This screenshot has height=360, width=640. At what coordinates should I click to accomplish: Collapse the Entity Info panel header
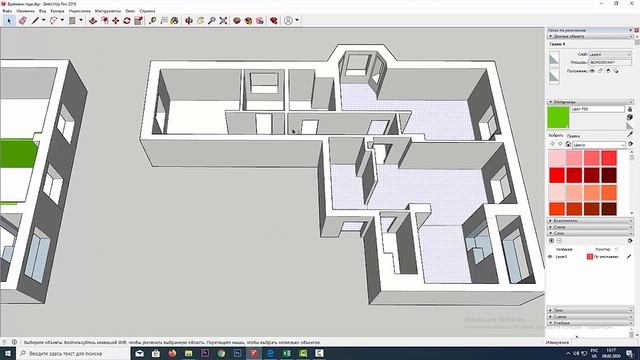click(590, 36)
